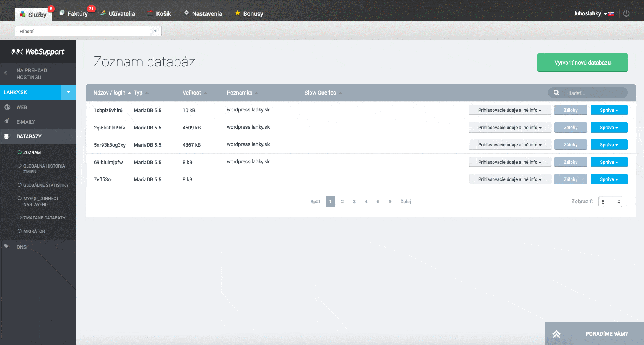
Task: Select the Globálne štatistiky sidebar item
Action: [46, 185]
